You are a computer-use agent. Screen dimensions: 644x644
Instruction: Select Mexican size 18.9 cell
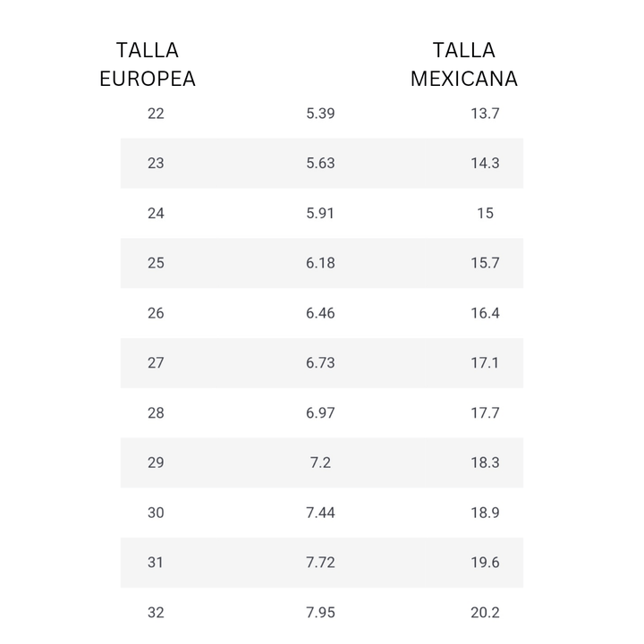pos(485,513)
